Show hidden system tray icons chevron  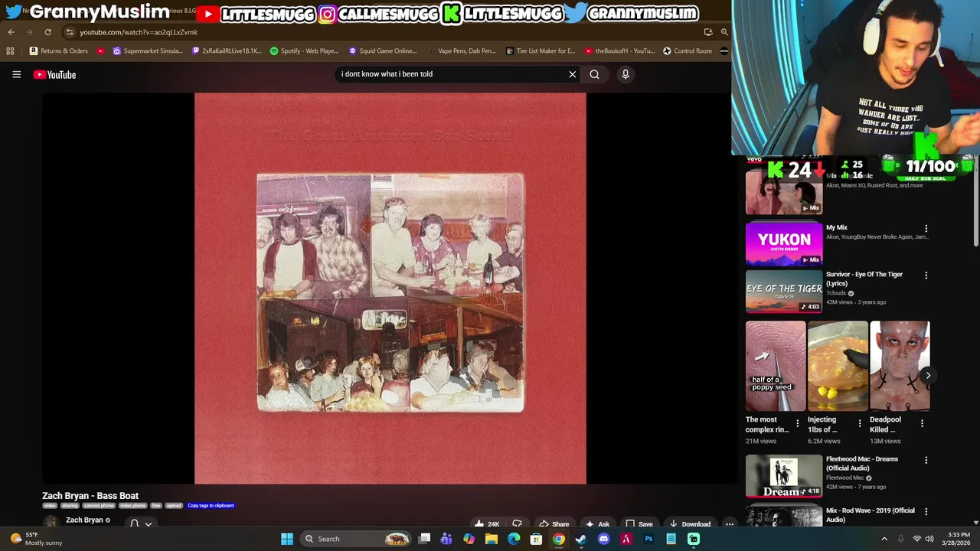tap(884, 539)
